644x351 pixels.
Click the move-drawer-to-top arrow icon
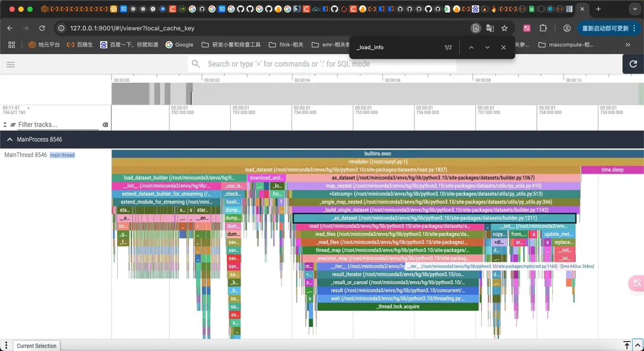[627, 345]
